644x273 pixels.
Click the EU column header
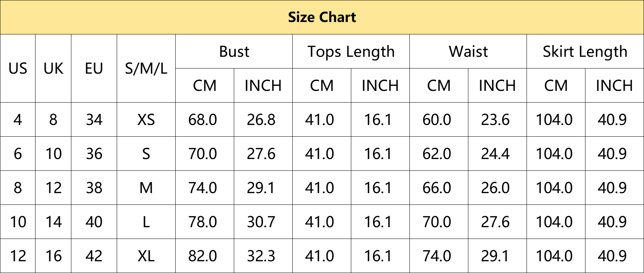click(94, 69)
